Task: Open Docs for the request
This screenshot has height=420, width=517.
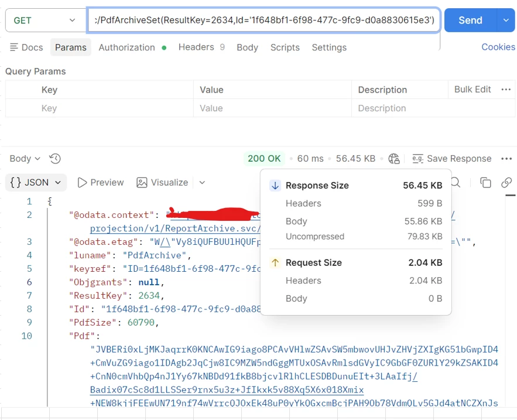Action: point(26,47)
